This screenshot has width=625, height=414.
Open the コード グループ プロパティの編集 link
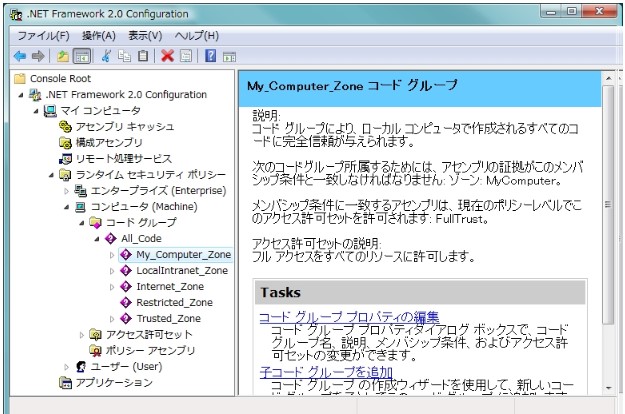(349, 317)
